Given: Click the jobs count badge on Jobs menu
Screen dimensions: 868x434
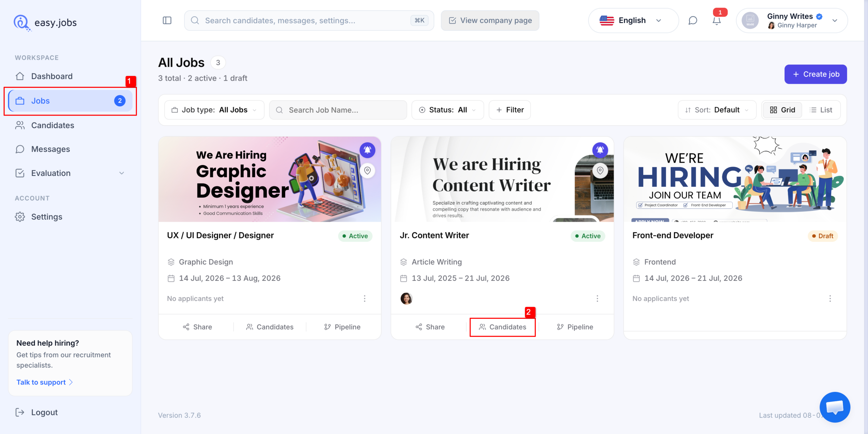Looking at the screenshot, I should [x=120, y=101].
